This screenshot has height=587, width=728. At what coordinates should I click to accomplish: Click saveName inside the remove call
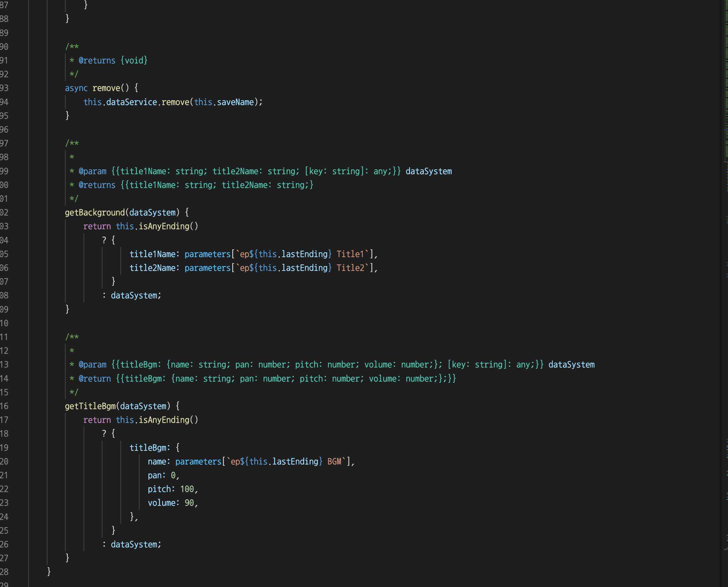[x=235, y=102]
